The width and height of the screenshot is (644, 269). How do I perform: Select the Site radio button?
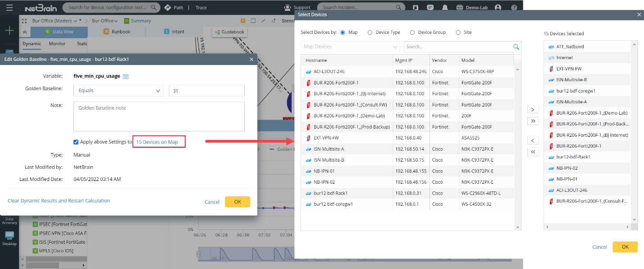(457, 32)
